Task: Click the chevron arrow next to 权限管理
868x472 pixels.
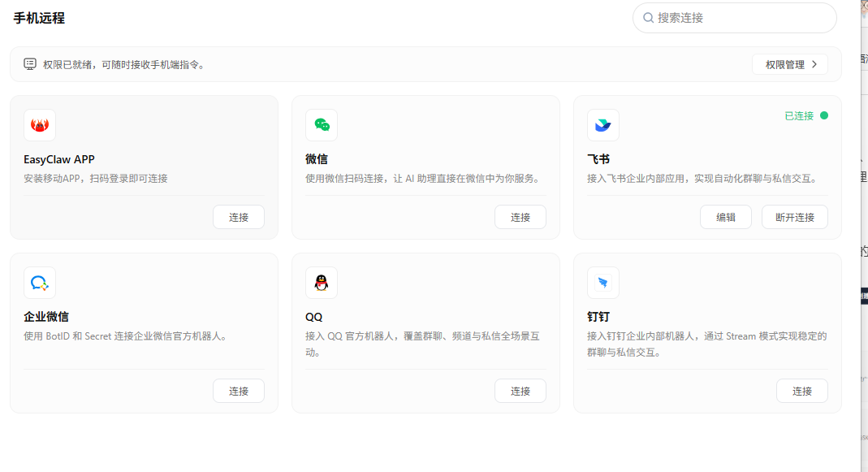Action: [x=814, y=64]
